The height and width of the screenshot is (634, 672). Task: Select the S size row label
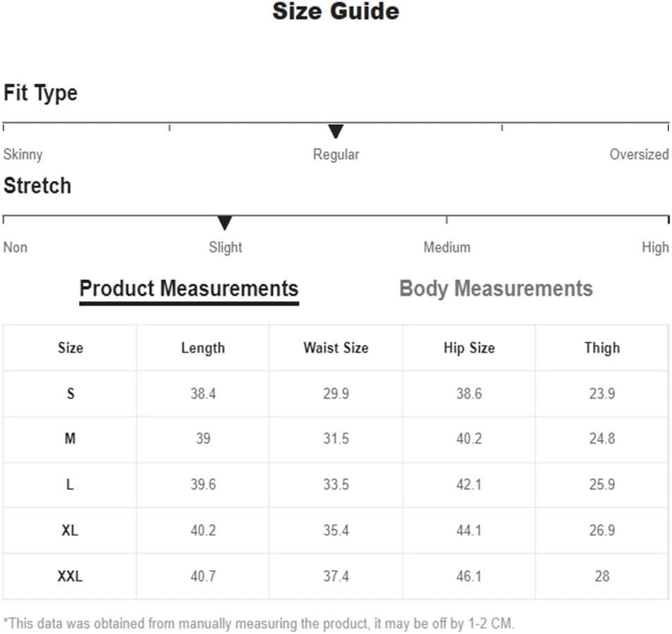71,394
